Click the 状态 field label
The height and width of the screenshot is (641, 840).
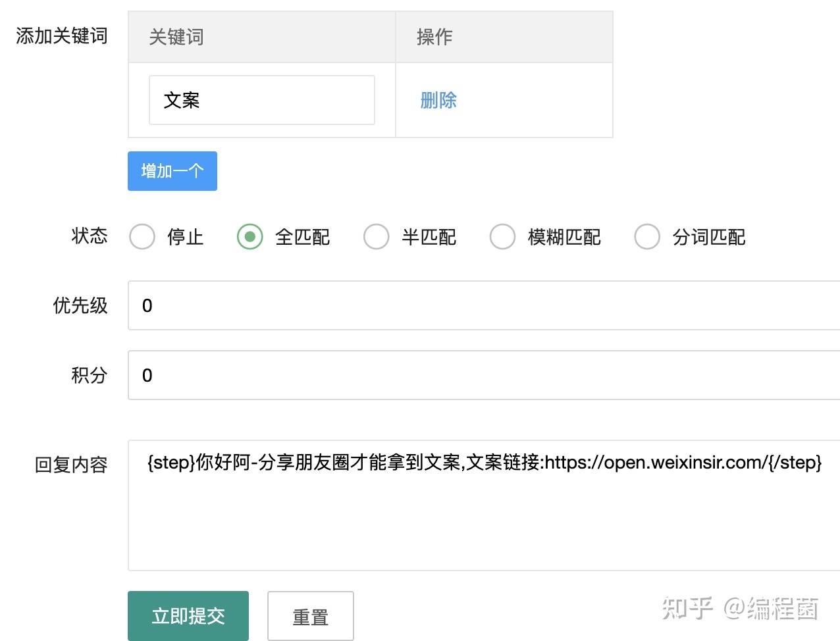[x=88, y=237]
